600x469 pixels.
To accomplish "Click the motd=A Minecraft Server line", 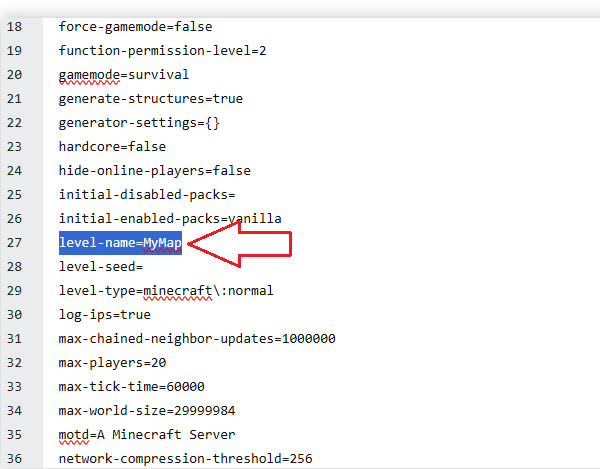I will coord(147,435).
